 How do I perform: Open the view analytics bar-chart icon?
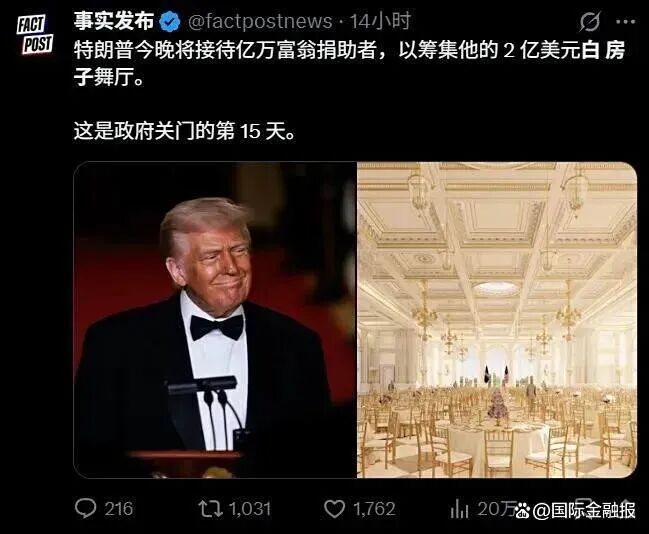[459, 509]
